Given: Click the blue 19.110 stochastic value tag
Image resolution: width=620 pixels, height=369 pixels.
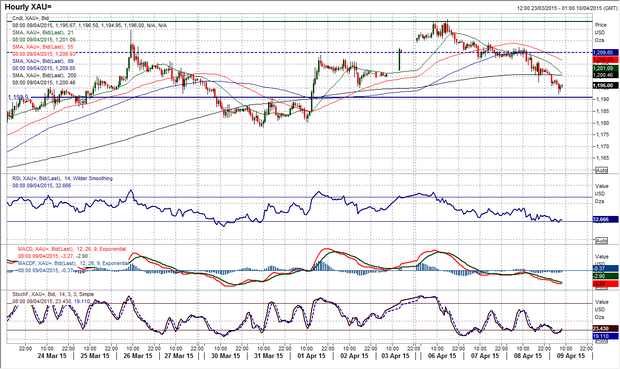Looking at the screenshot, I should 605,336.
